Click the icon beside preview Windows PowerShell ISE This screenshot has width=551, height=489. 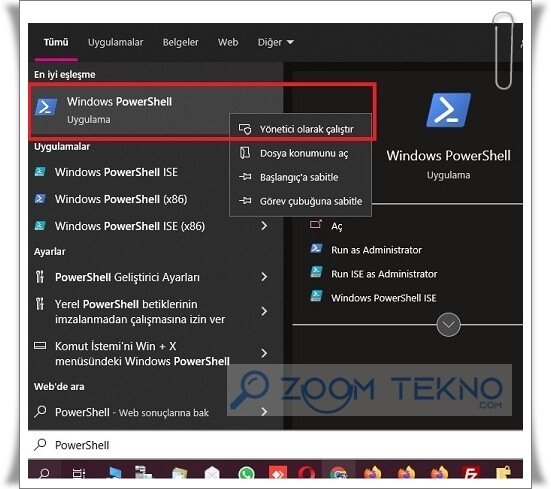(316, 296)
